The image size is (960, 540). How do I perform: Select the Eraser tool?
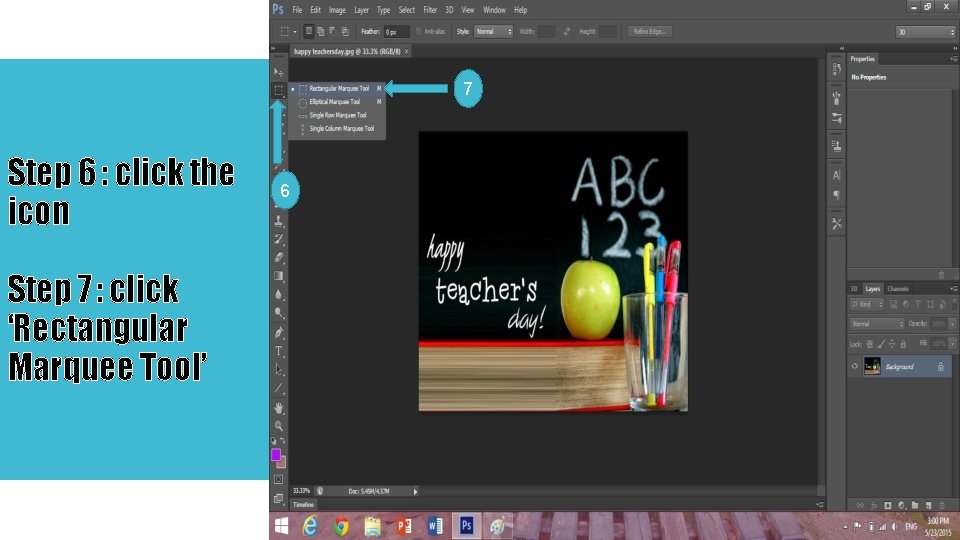279,257
